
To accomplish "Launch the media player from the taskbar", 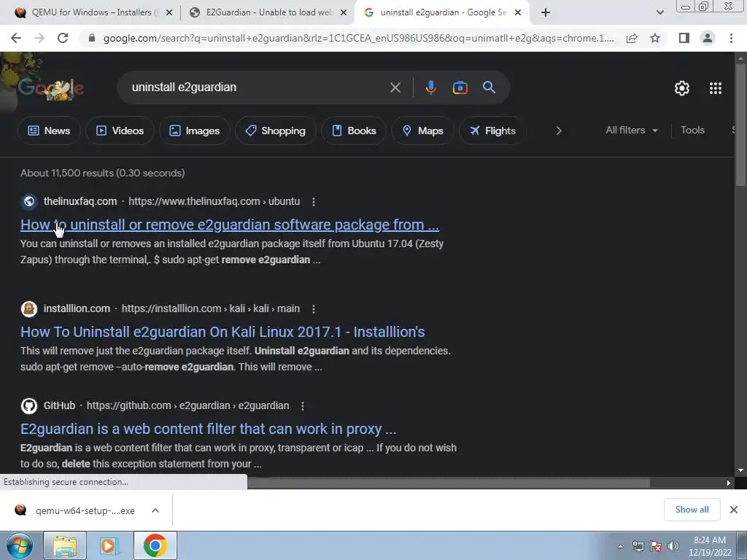I will click(x=109, y=545).
